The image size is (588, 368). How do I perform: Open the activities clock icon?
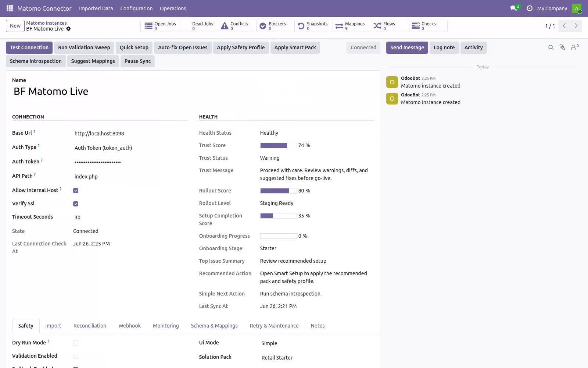530,8
